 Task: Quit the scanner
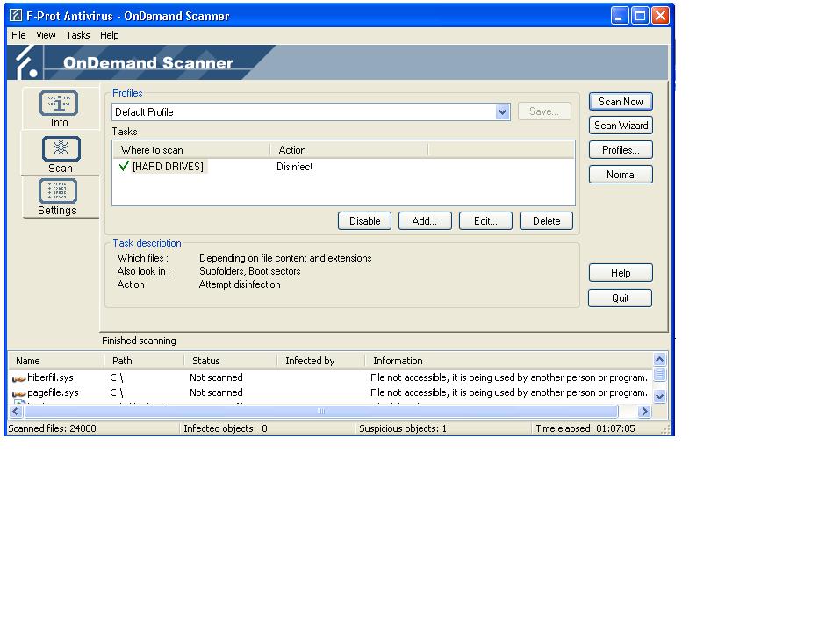620,298
